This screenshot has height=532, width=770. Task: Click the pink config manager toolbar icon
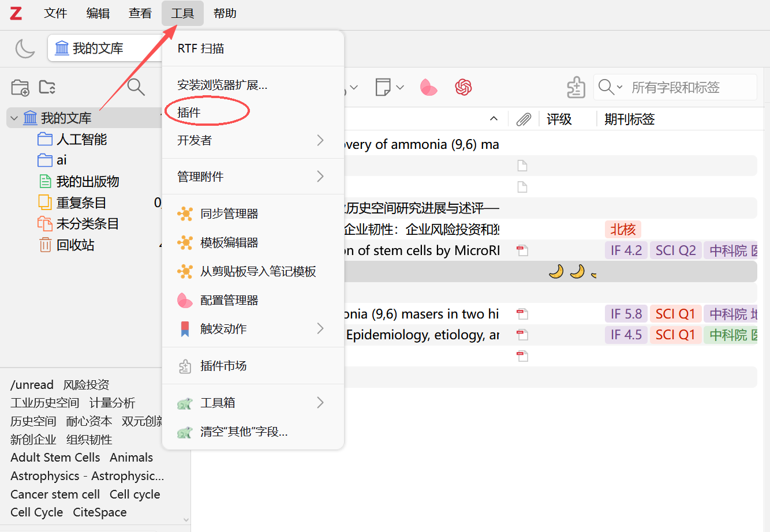[x=428, y=88]
